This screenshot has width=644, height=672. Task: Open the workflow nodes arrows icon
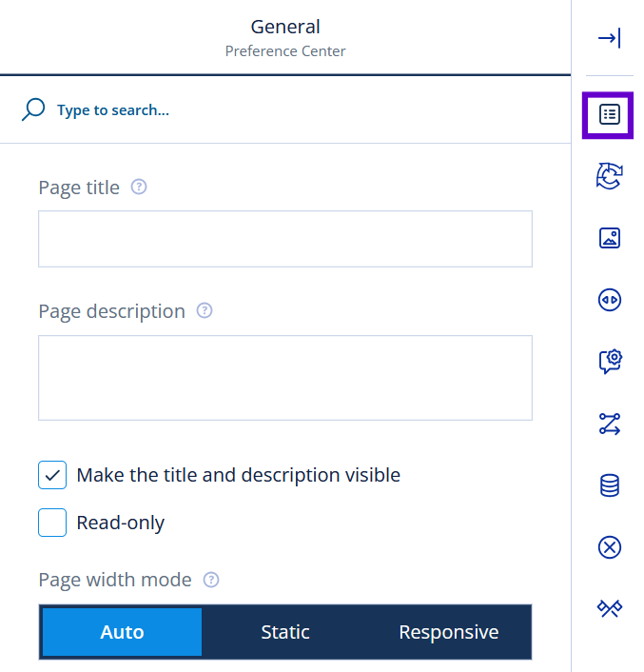pos(610,424)
